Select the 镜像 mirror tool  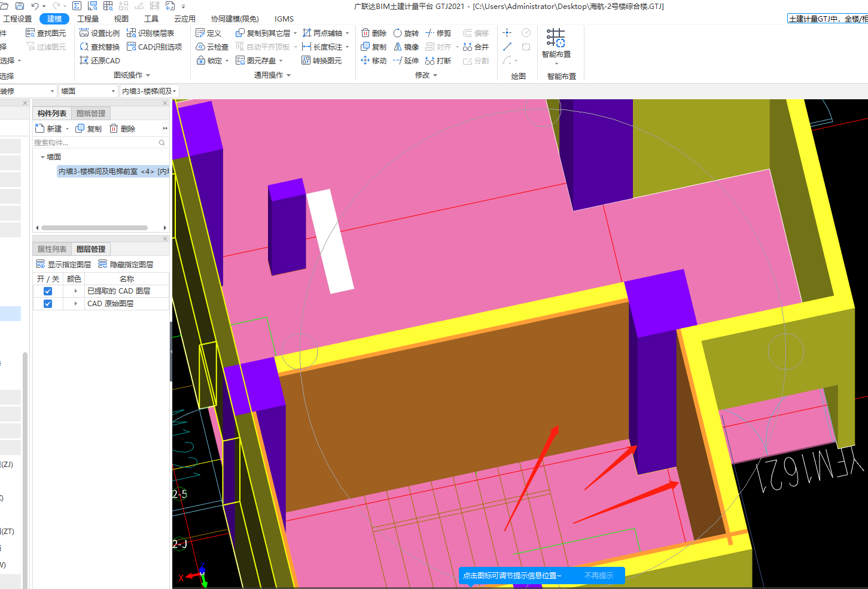point(406,47)
